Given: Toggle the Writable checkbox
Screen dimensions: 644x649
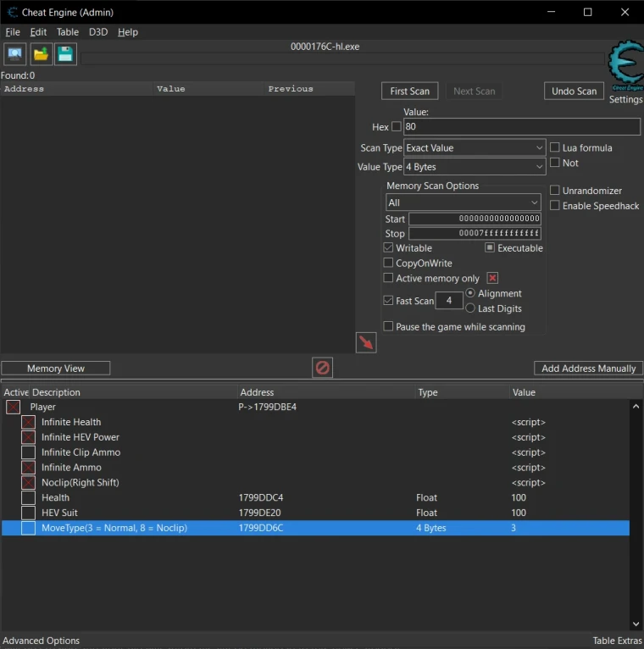Looking at the screenshot, I should [x=388, y=248].
